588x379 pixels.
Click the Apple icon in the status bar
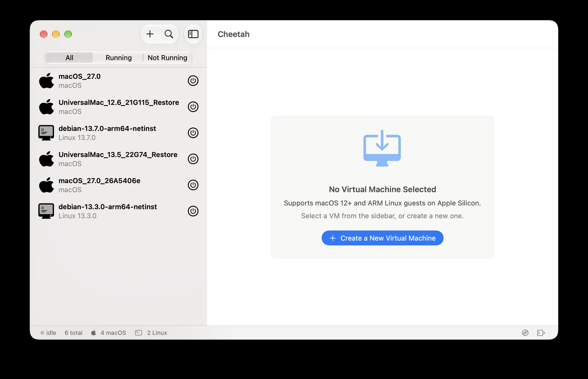93,333
